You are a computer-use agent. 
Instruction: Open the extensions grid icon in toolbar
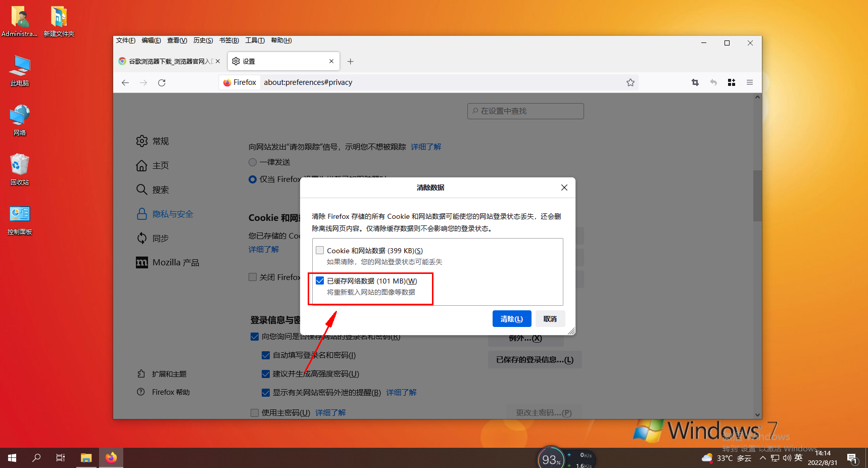[732, 82]
